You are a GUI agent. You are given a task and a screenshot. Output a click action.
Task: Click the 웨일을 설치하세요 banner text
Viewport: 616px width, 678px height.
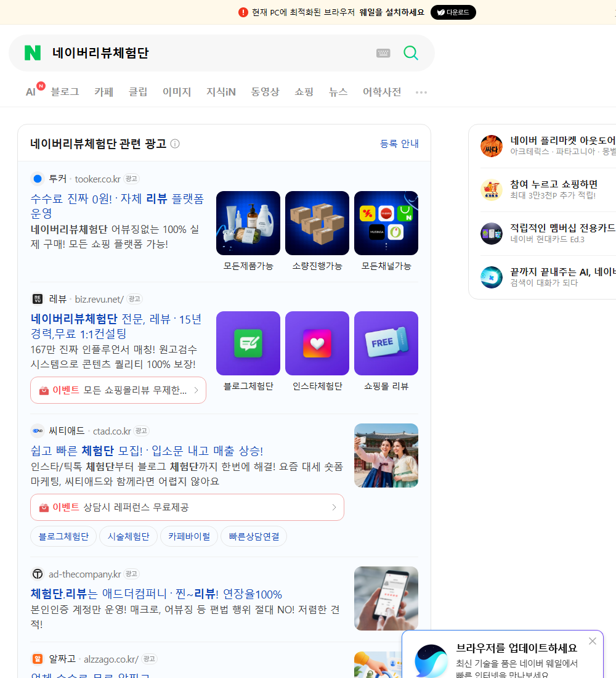pyautogui.click(x=392, y=12)
